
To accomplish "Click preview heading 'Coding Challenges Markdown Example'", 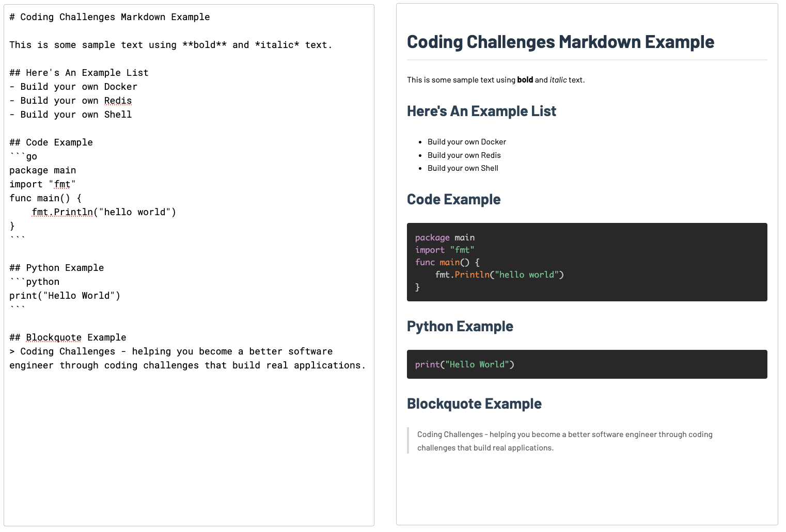I will (x=560, y=42).
